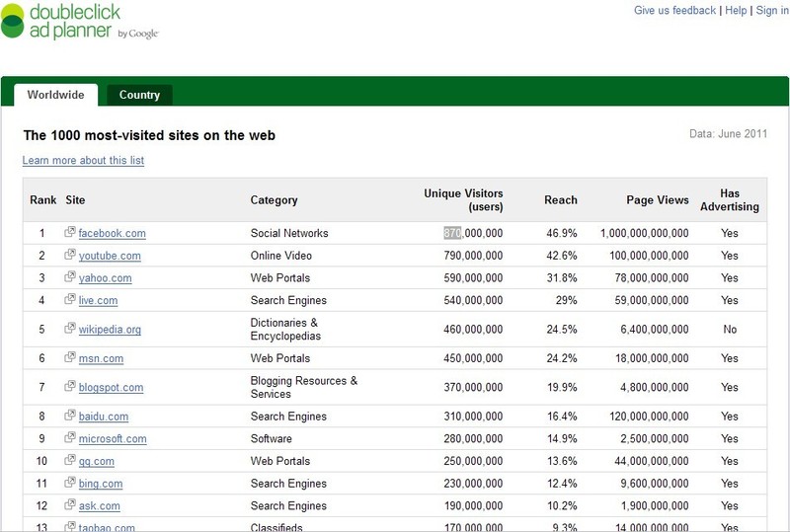Click the Give us feedback link
Screen dimensions: 790x532
point(674,11)
